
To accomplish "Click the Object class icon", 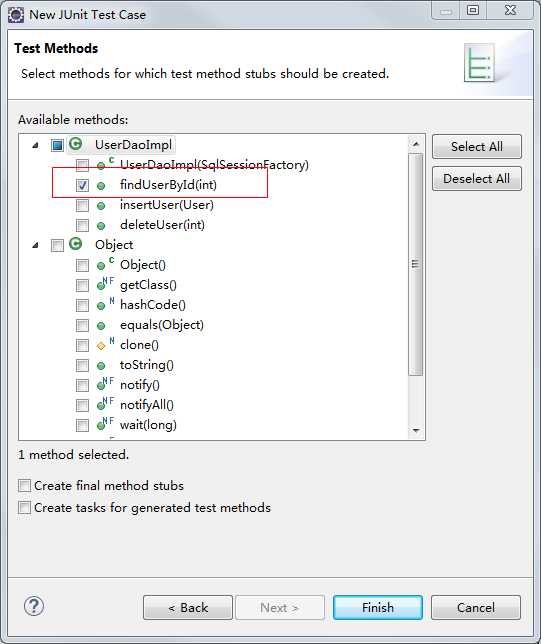I will pos(76,244).
